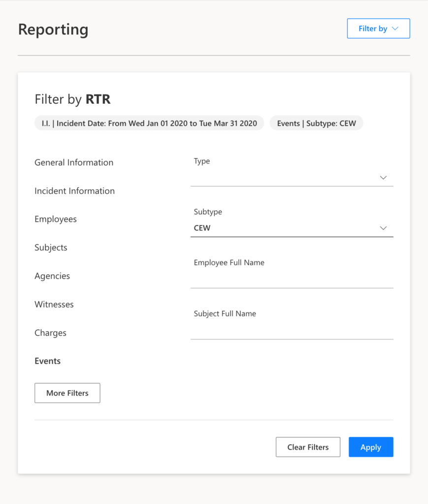Image resolution: width=428 pixels, height=504 pixels.
Task: Select the Subjects filter category
Action: point(51,248)
